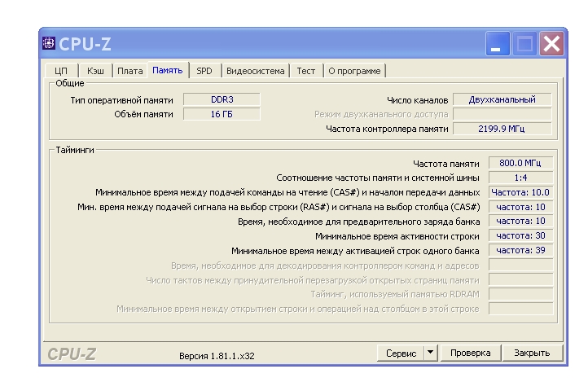The height and width of the screenshot is (382, 588).
Task: Click the Число каналов label
Action: click(417, 100)
